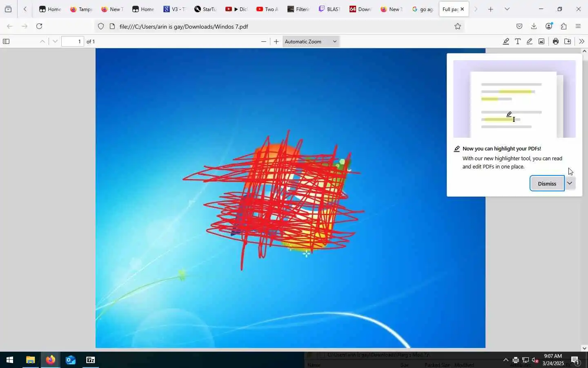This screenshot has width=588, height=368.
Task: Select the draw tool
Action: pos(530,41)
